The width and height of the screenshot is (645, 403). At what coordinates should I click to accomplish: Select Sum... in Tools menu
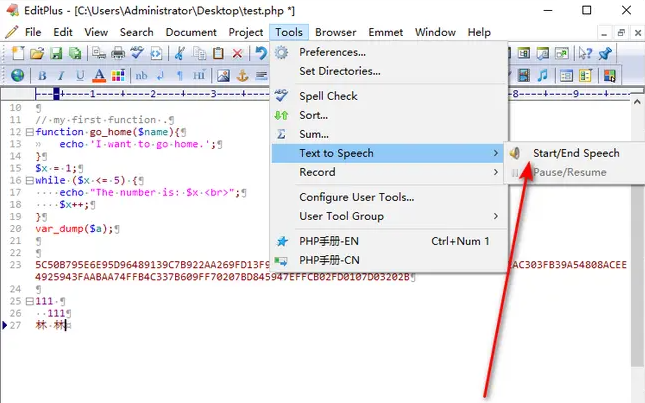(x=389, y=134)
